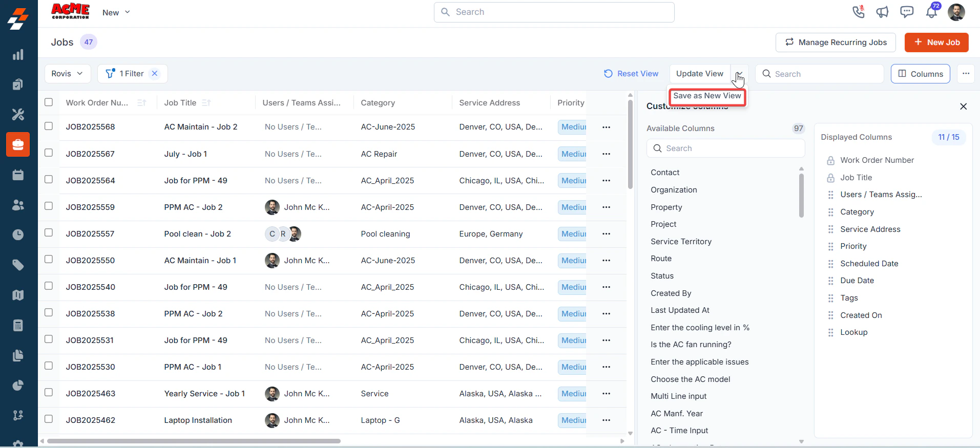Click the Reset View link
Viewport: 980px width, 448px height.
631,74
